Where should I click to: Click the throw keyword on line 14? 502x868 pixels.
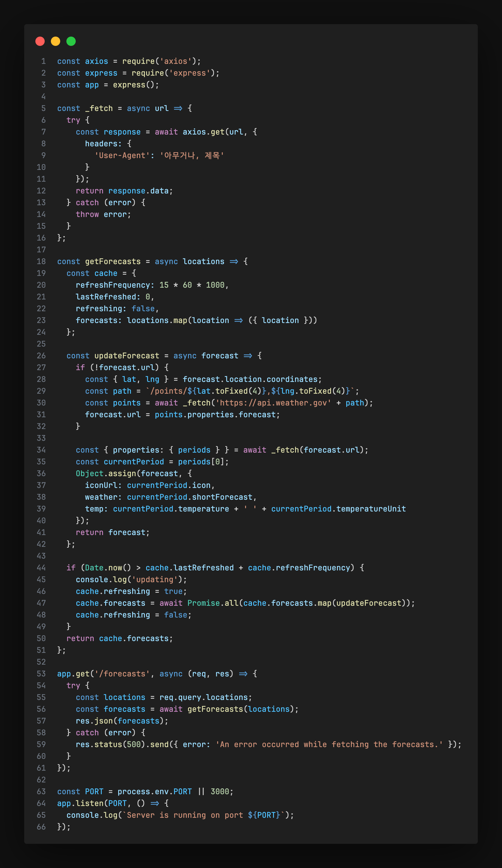pyautogui.click(x=87, y=215)
